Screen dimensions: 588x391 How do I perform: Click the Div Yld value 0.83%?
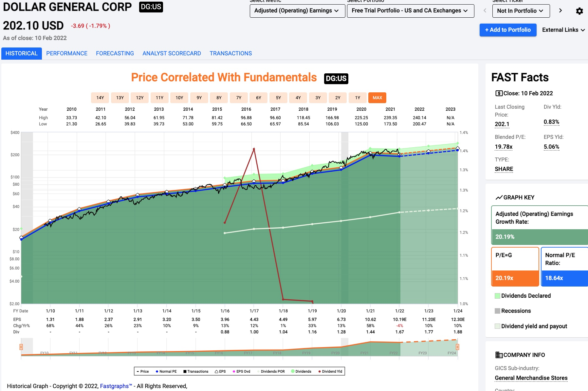[x=551, y=122]
